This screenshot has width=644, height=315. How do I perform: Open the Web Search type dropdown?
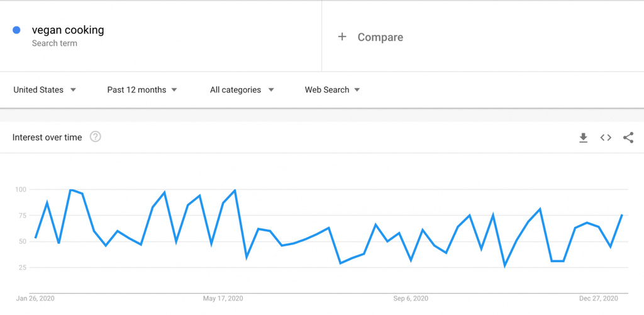(x=332, y=89)
